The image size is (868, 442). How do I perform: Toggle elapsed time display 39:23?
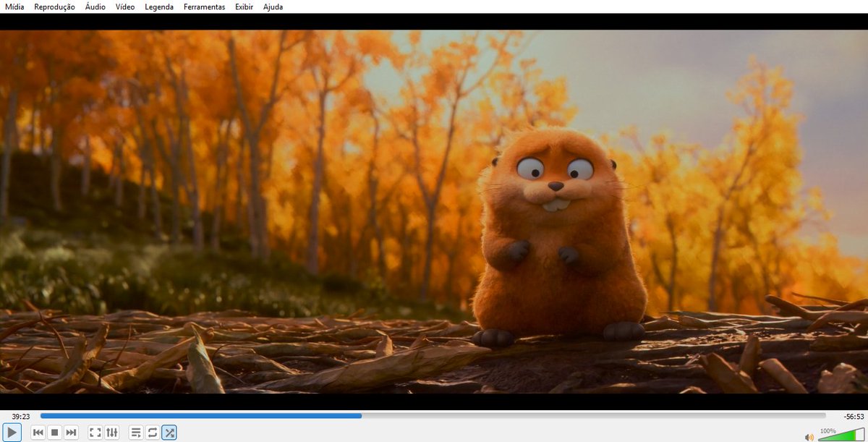(20, 416)
